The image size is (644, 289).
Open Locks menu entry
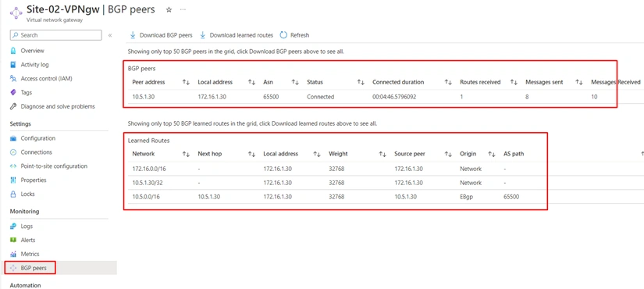coord(28,194)
